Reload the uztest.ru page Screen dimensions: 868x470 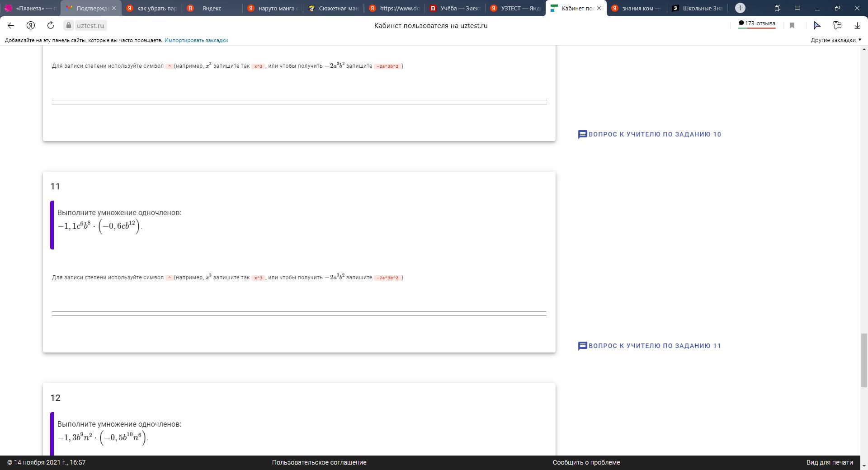[x=51, y=25]
